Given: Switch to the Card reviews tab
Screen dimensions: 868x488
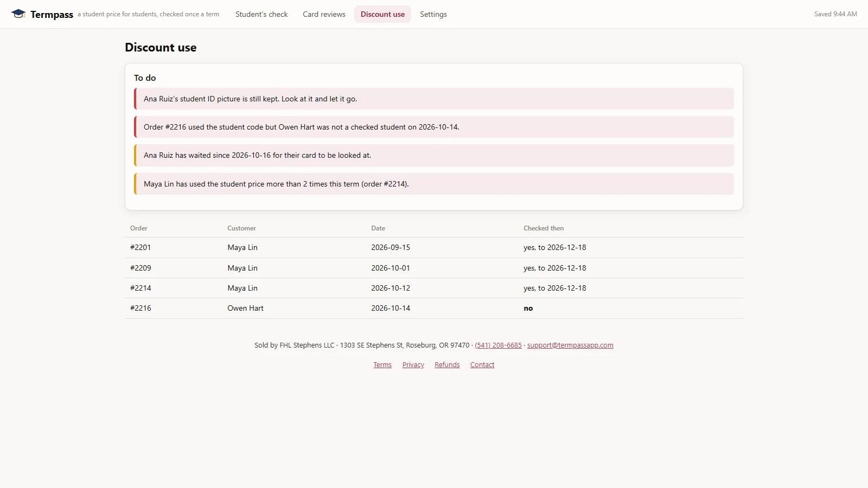Looking at the screenshot, I should tap(324, 14).
